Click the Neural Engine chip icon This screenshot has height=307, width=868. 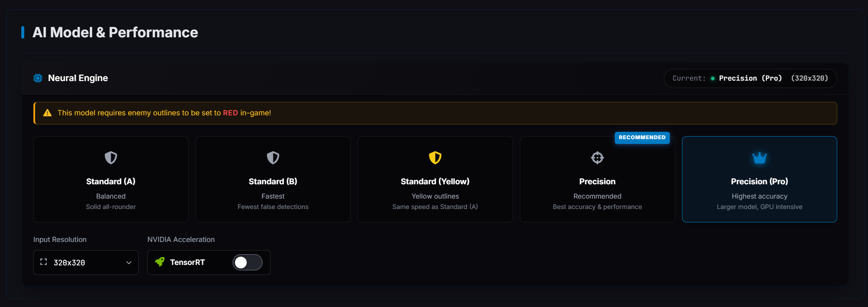38,78
